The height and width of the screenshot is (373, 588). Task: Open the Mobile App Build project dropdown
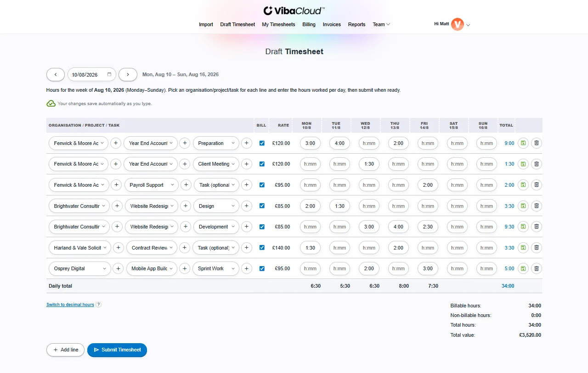pyautogui.click(x=152, y=268)
